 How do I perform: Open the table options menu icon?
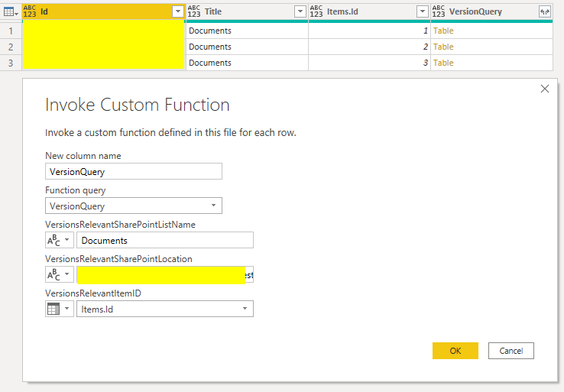[11, 12]
